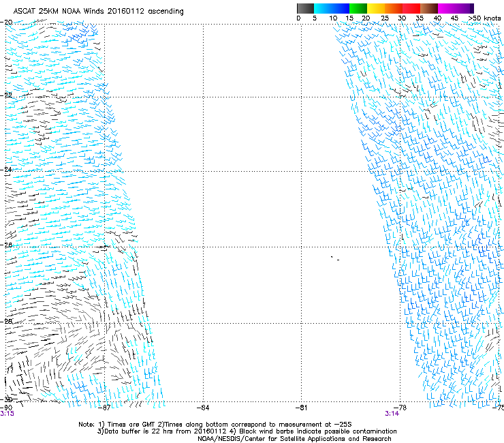
Task: Click the small black island marks near -26 latitude
Action: click(335, 258)
